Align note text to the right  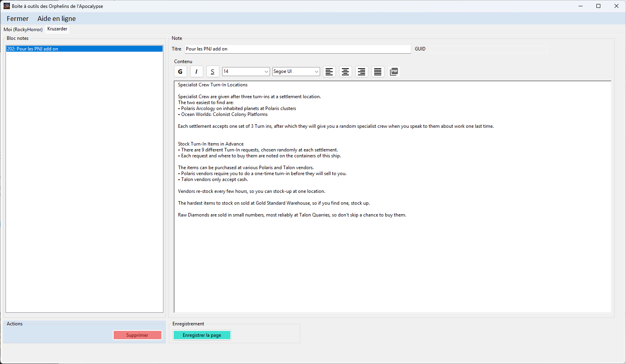tap(362, 71)
